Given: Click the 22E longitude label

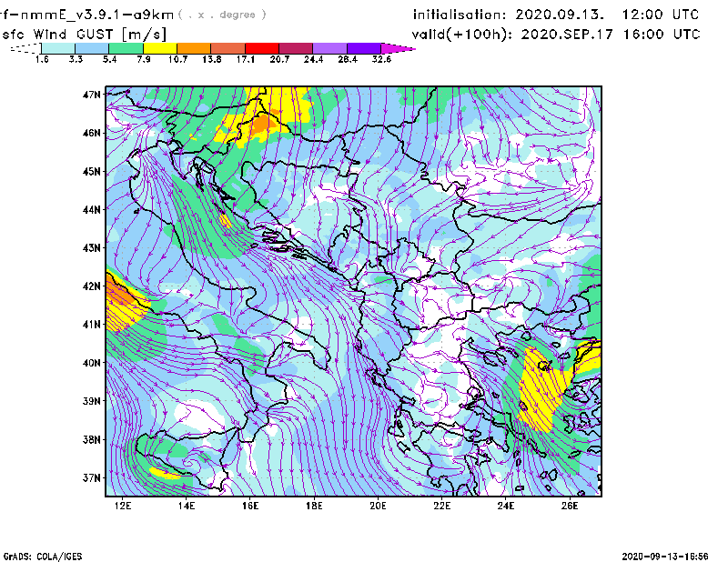Looking at the screenshot, I should [x=442, y=506].
